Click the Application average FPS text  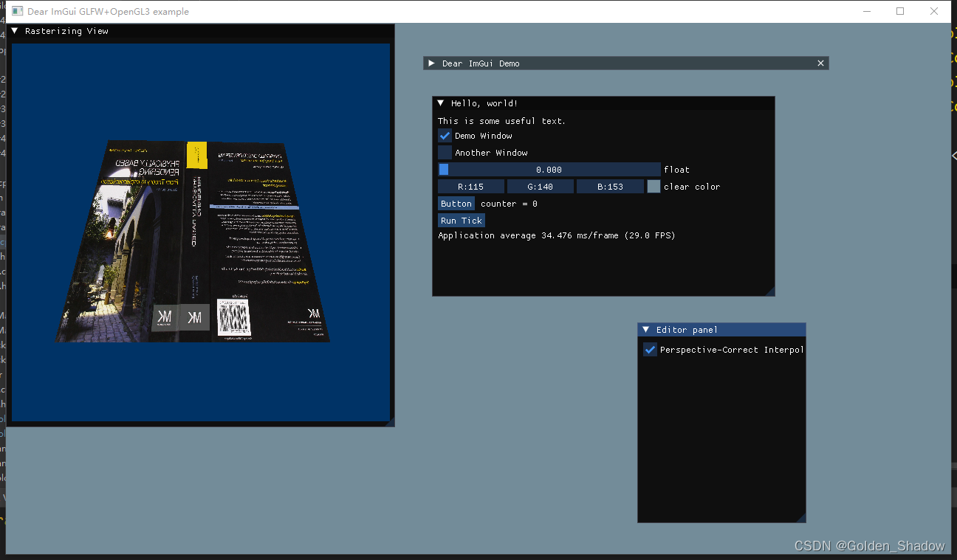tap(557, 235)
